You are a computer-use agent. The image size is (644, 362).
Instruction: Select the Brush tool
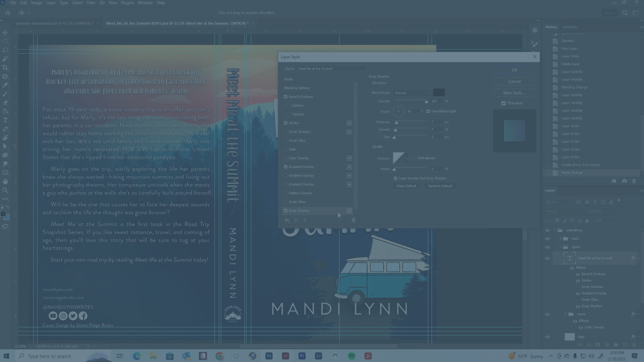(x=5, y=94)
